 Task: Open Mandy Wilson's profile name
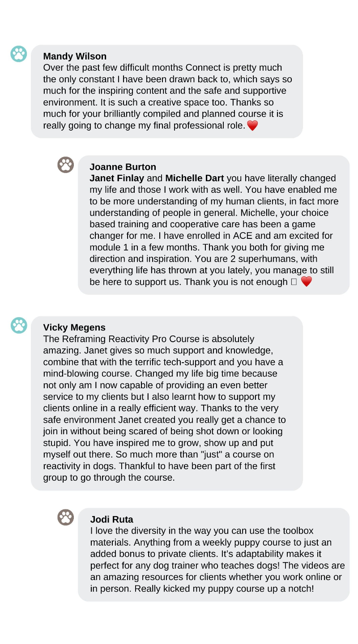click(x=75, y=56)
